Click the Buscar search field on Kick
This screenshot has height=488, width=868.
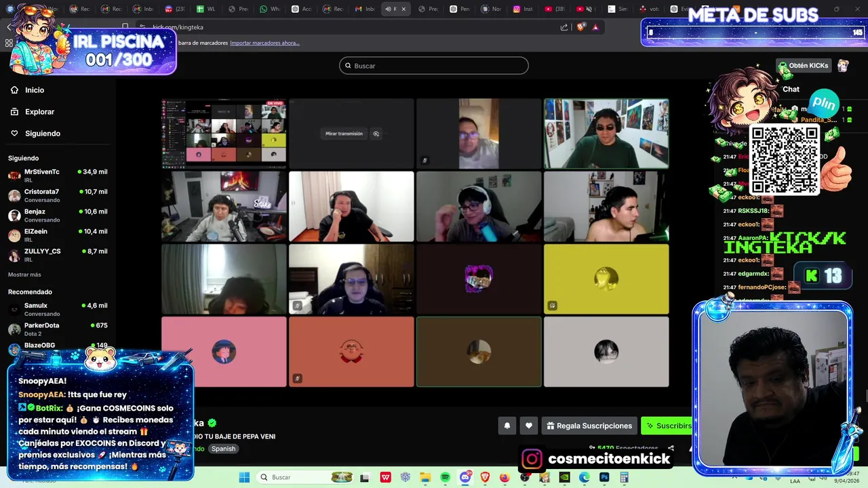434,66
